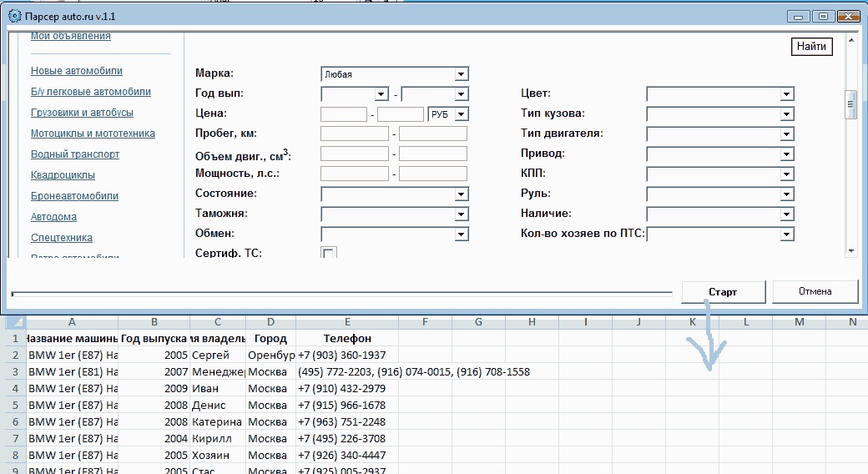The image size is (868, 474).
Task: Open the Квадроциклы link
Action: point(63,175)
